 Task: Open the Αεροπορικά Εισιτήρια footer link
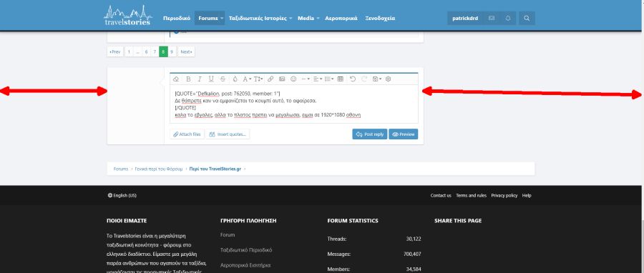coord(245,265)
